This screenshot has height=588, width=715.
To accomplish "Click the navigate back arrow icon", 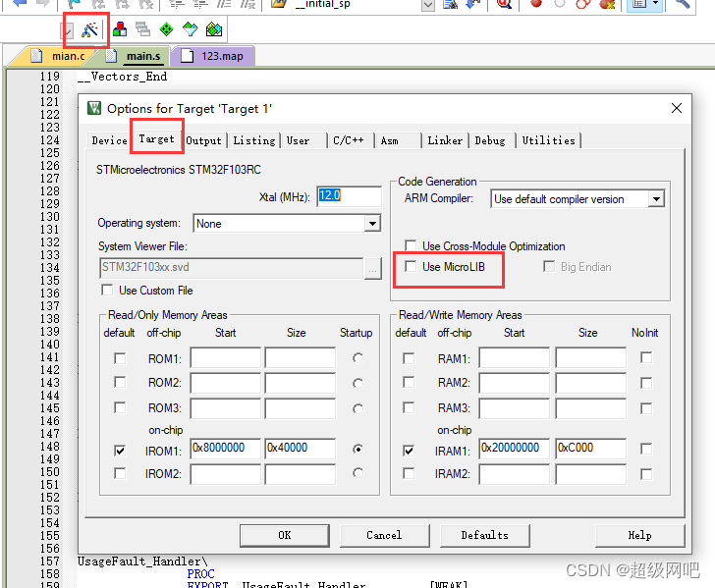I will (20, 3).
